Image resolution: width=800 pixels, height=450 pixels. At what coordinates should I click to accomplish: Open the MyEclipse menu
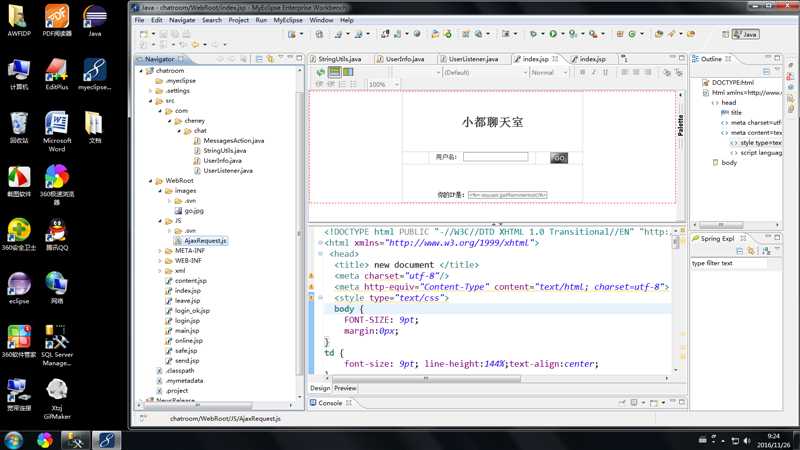tap(288, 20)
